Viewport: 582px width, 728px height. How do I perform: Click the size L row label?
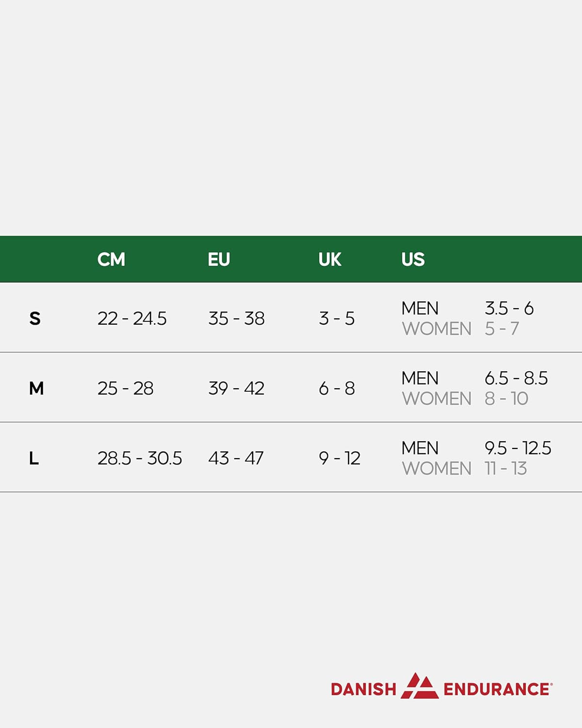coord(34,458)
